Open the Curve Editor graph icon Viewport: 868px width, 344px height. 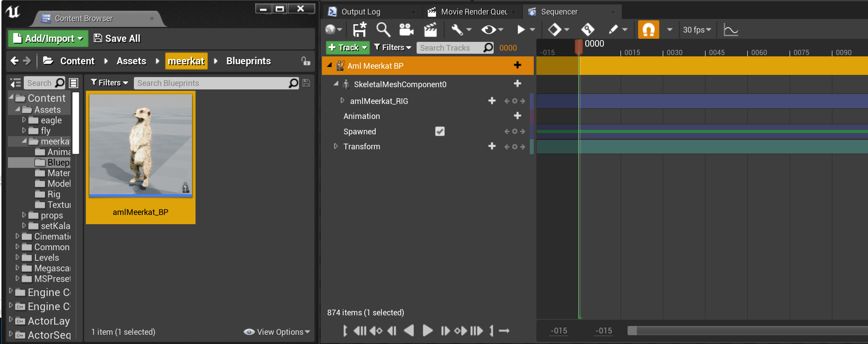[x=731, y=30]
